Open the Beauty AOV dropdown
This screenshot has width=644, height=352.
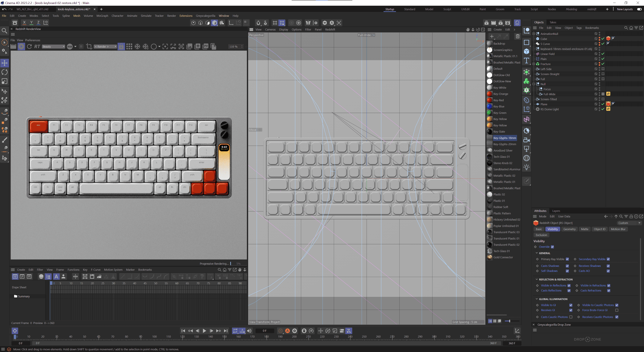[53, 46]
